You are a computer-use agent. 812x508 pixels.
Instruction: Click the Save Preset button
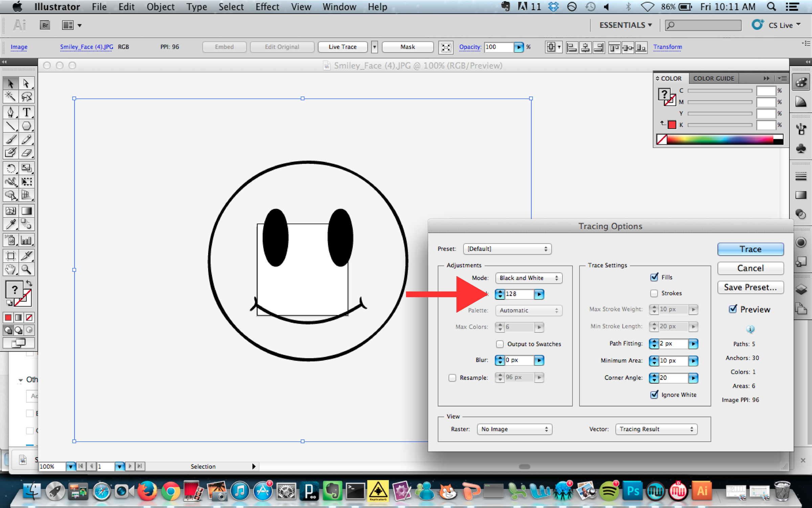coord(750,288)
